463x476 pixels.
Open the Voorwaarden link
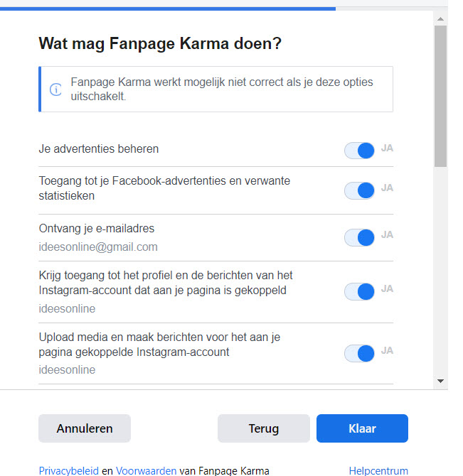(x=146, y=470)
